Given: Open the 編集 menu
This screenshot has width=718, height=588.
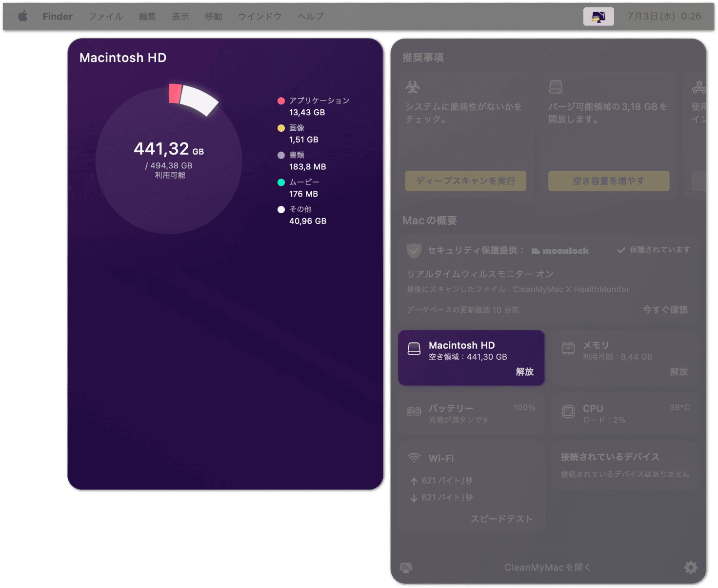Looking at the screenshot, I should click(x=147, y=17).
